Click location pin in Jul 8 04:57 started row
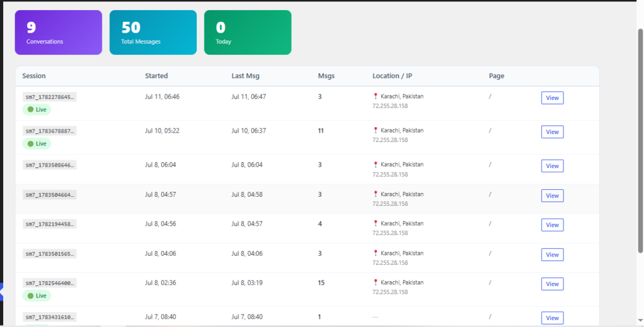 tap(375, 194)
